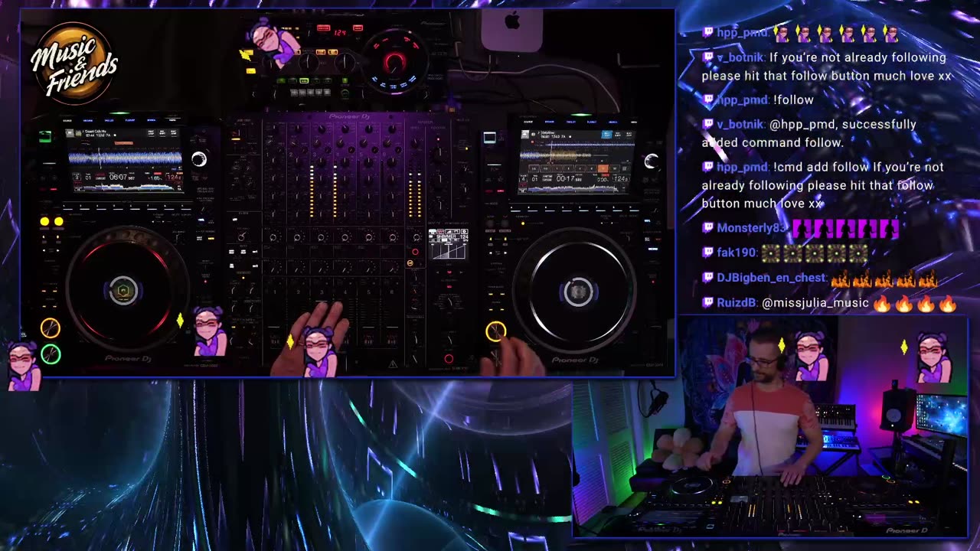The image size is (980, 551).
Task: Click the rotary selector knob on left deck
Action: (x=199, y=159)
